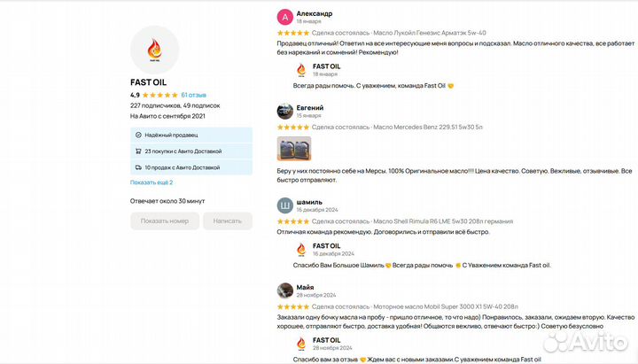Open 227 подписчиков, 49 подписок info

(174, 105)
